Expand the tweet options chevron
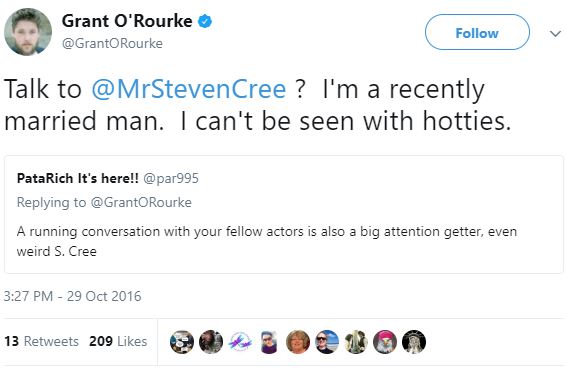Image resolution: width=566 pixels, height=369 pixels. point(555,34)
